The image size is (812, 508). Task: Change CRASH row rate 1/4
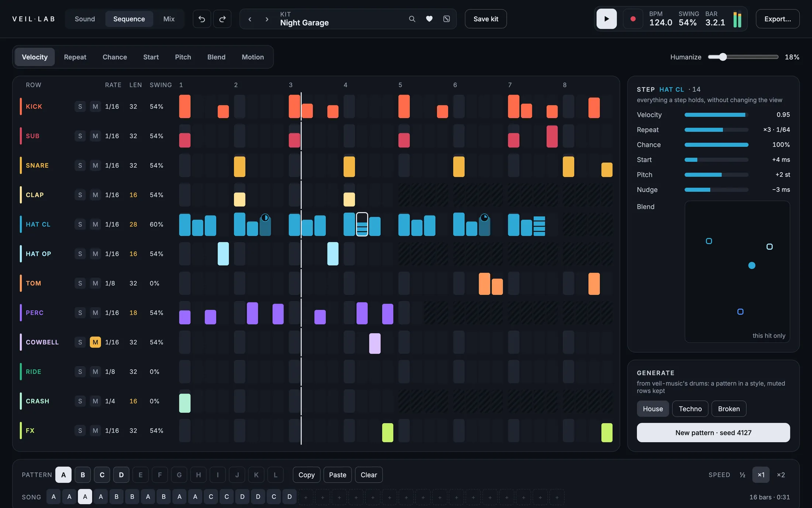pyautogui.click(x=110, y=401)
